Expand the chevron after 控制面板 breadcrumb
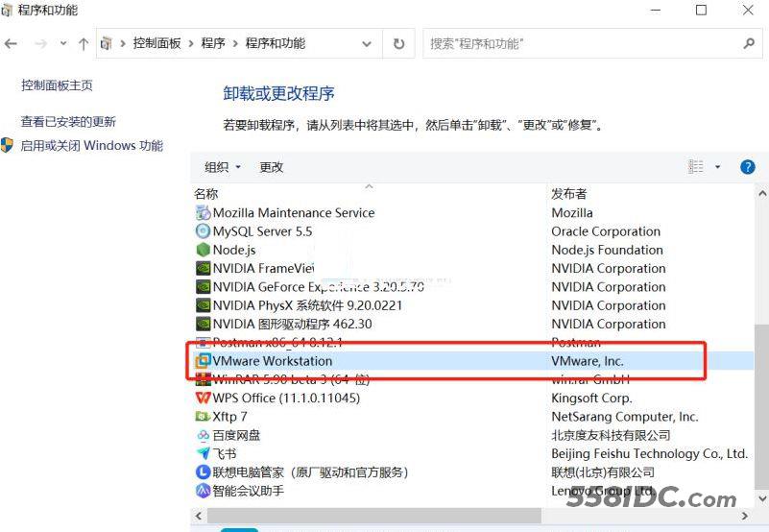This screenshot has width=769, height=532. pyautogui.click(x=191, y=43)
